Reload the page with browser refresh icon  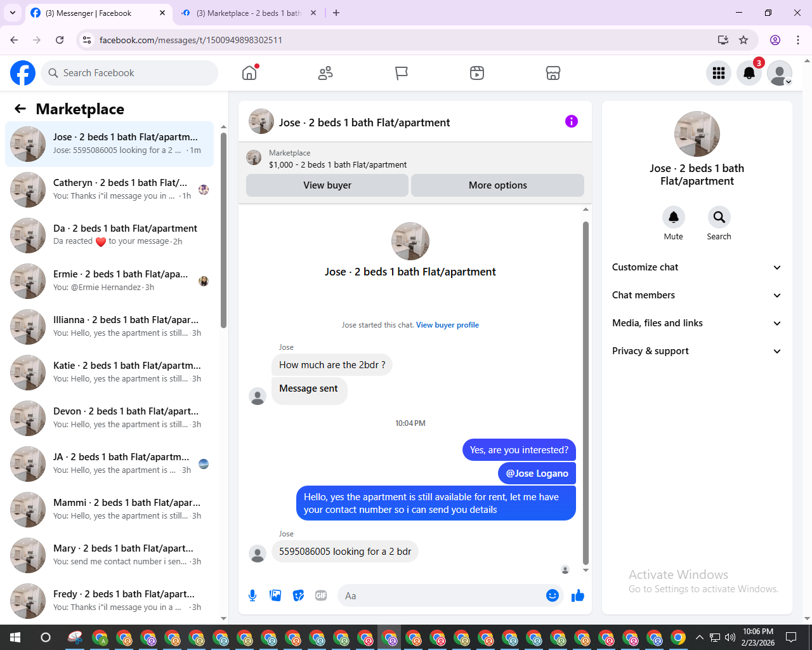[60, 40]
